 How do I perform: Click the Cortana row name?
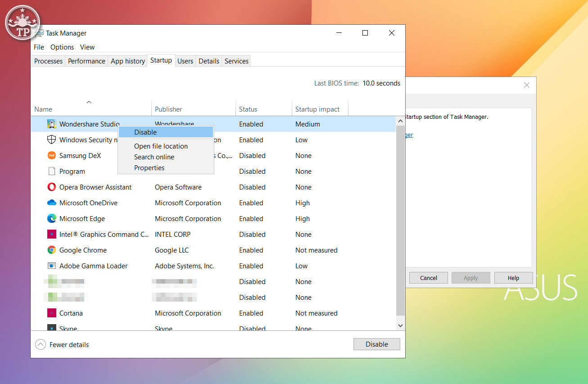pyautogui.click(x=71, y=313)
